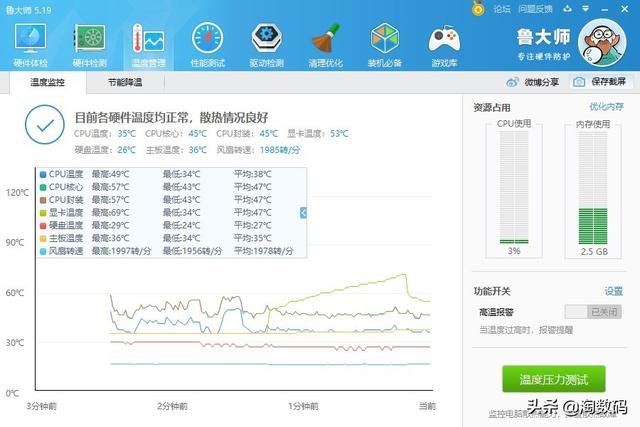The image size is (640, 427).
Task: Click the 内存使用 memory bar meter
Action: tap(593, 187)
